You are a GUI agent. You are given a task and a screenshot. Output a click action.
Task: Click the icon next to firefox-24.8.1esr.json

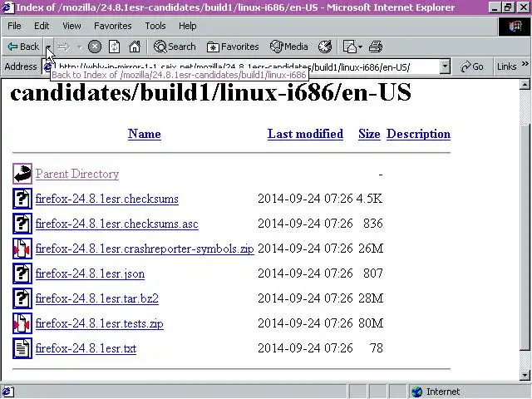click(22, 273)
